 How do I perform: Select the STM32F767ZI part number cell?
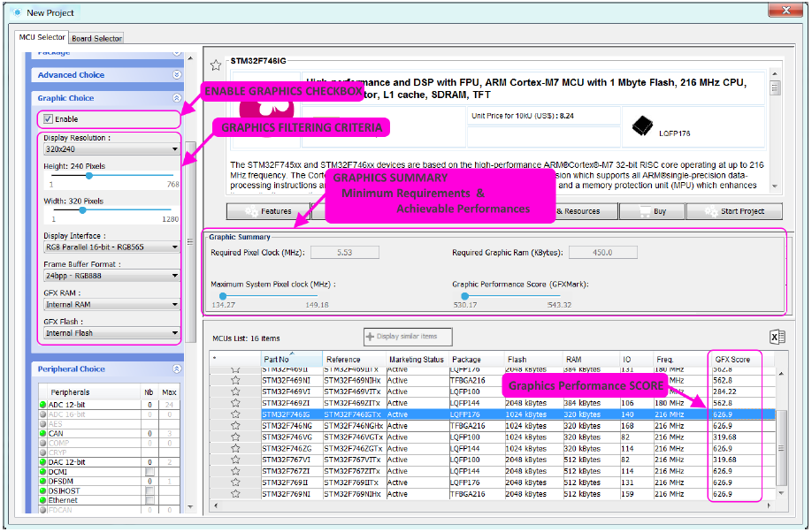click(x=292, y=471)
